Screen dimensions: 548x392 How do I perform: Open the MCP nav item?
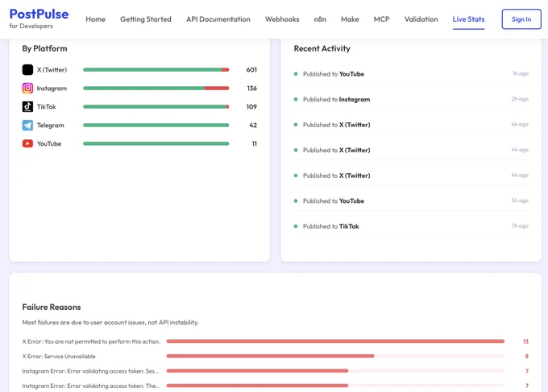click(382, 19)
